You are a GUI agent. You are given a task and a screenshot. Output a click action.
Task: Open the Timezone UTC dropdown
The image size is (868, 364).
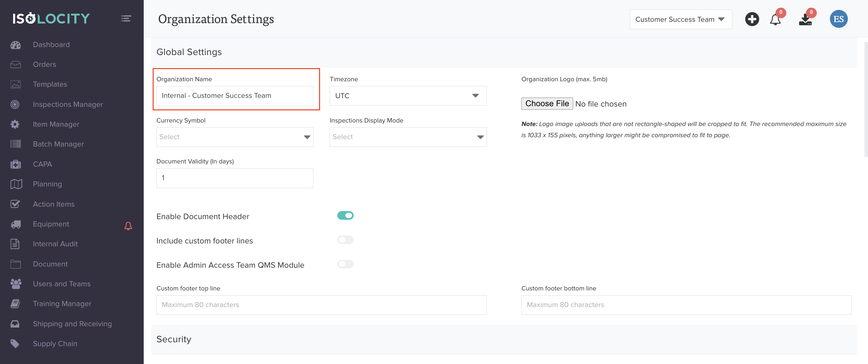(x=408, y=96)
